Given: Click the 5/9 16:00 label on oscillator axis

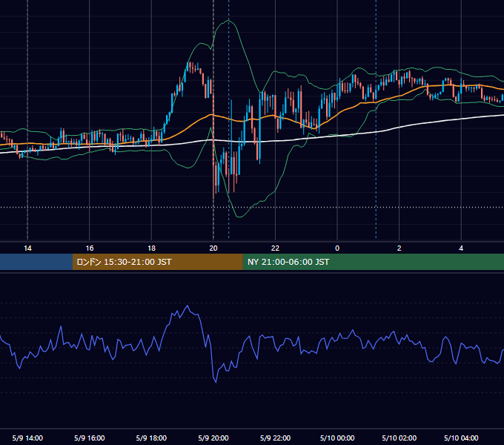Looking at the screenshot, I should pyautogui.click(x=90, y=438).
